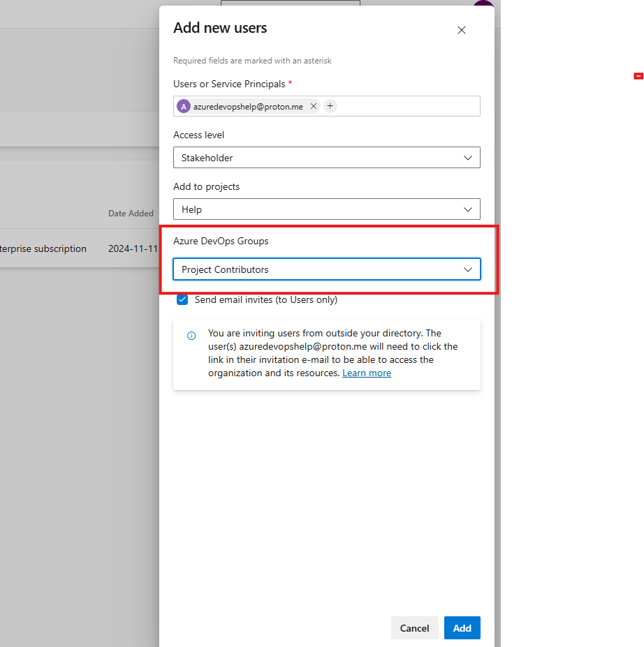Screen dimensions: 644x647
Task: Remove azuredevopshelp@proton.me from users field
Action: (314, 106)
